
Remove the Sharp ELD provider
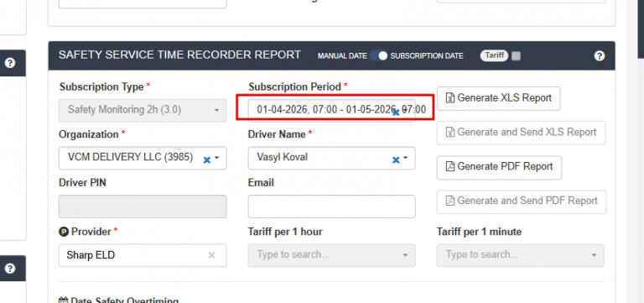tap(211, 255)
